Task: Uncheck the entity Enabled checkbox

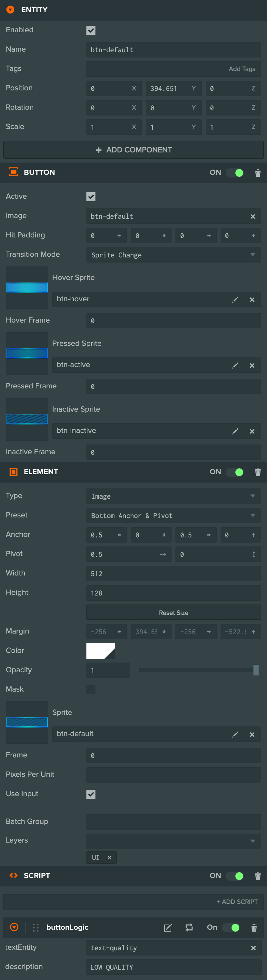Action: (x=91, y=30)
